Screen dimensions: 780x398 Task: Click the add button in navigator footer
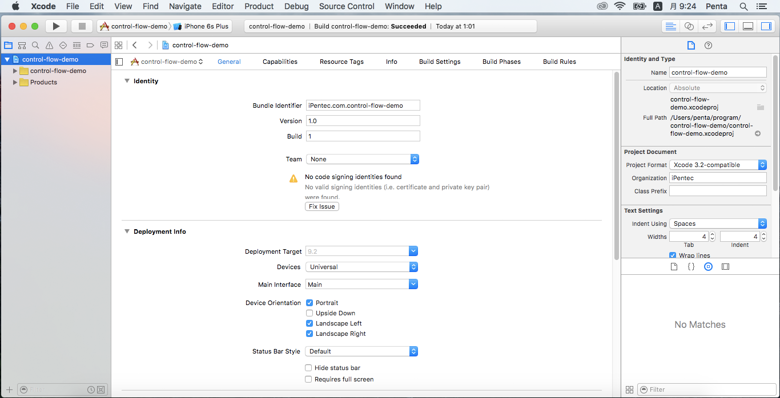pos(9,390)
